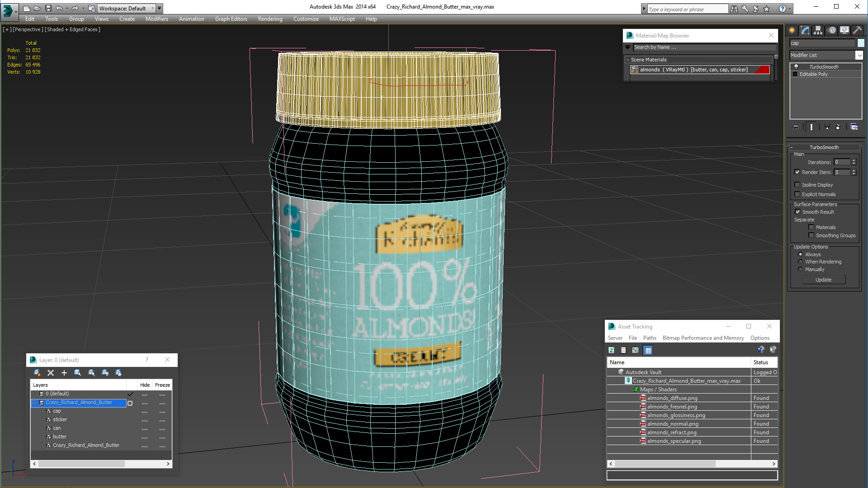Viewport: 868px width, 488px height.
Task: Open the Modifiers menu
Action: (x=156, y=19)
